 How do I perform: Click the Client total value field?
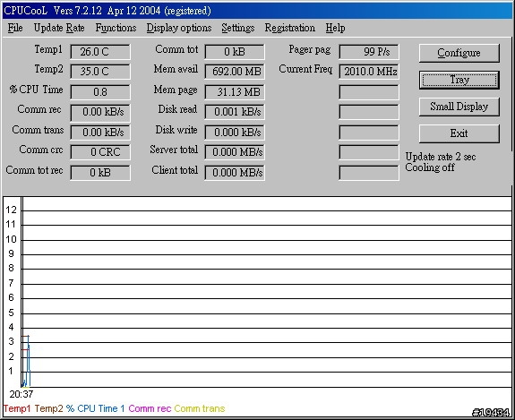point(235,173)
